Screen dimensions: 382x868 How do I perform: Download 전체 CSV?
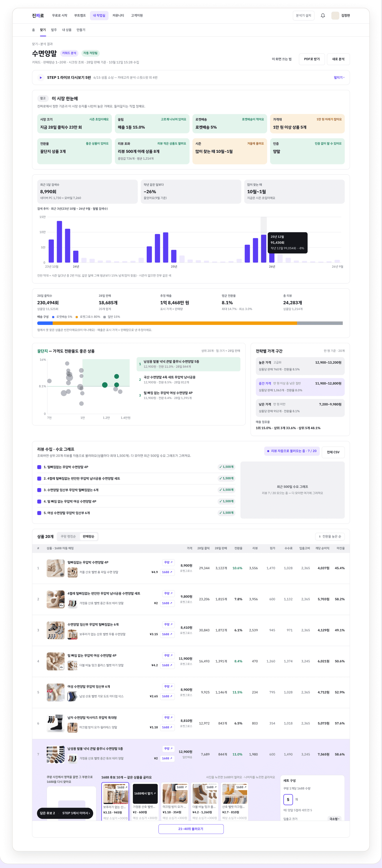click(x=333, y=452)
